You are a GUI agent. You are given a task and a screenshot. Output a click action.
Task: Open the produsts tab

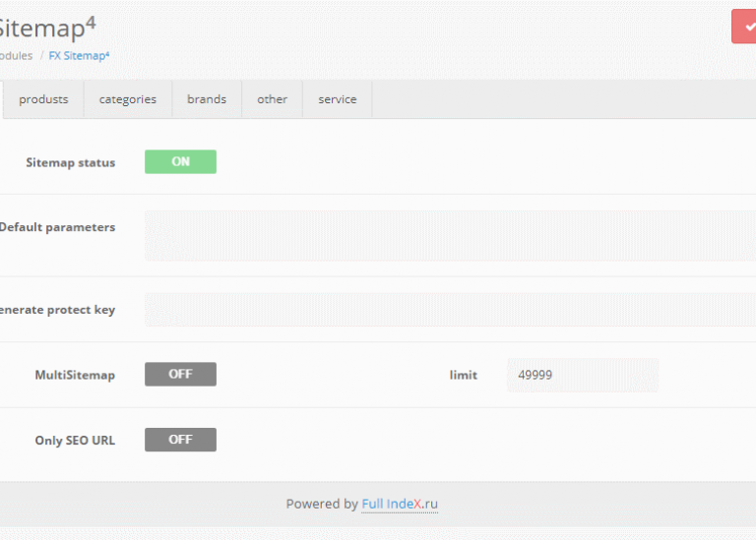tap(43, 99)
